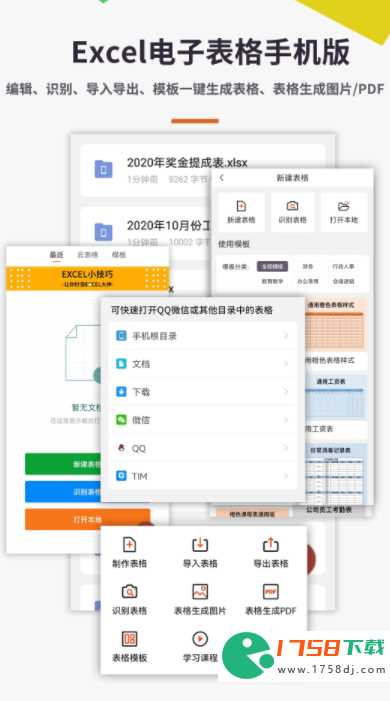Open the 手机根目录 directory entry
Image resolution: width=390 pixels, height=701 pixels.
tap(203, 336)
